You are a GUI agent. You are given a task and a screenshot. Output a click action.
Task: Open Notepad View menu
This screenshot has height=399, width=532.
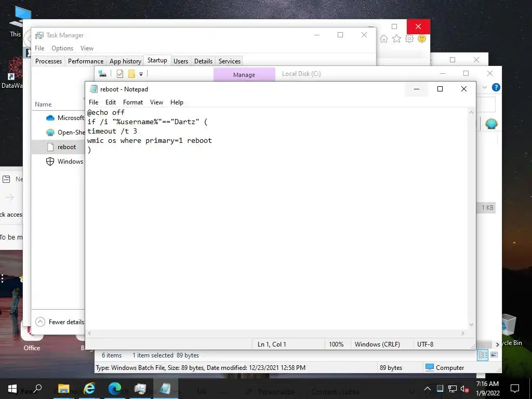(156, 102)
